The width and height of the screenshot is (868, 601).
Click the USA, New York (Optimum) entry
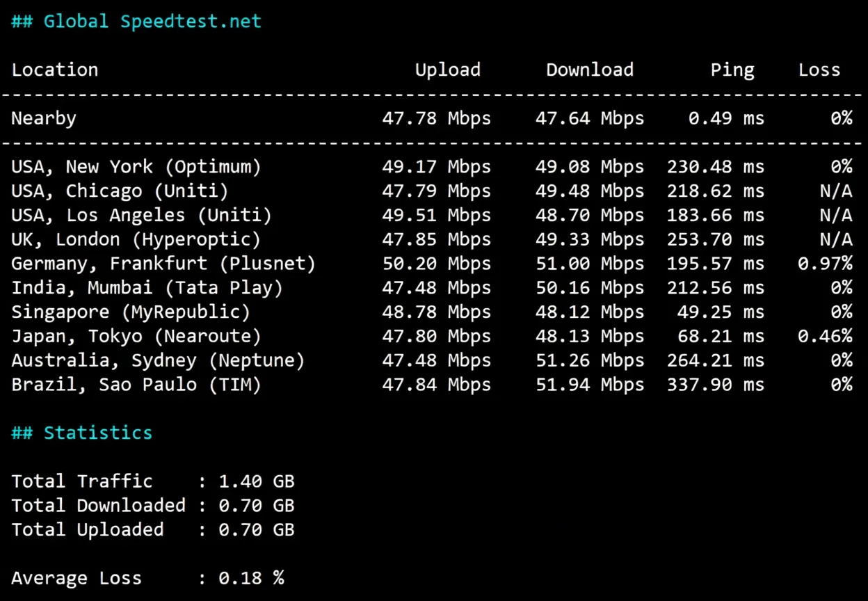(x=136, y=166)
